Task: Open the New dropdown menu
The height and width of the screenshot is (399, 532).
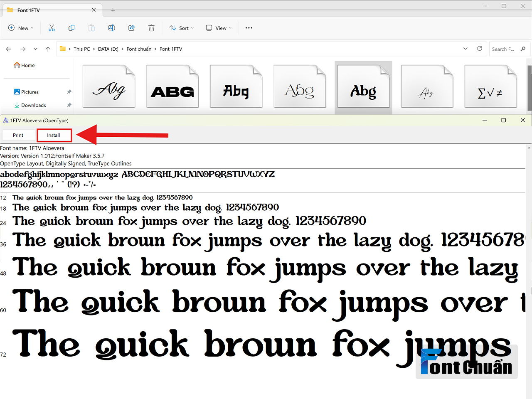Action: click(x=21, y=28)
